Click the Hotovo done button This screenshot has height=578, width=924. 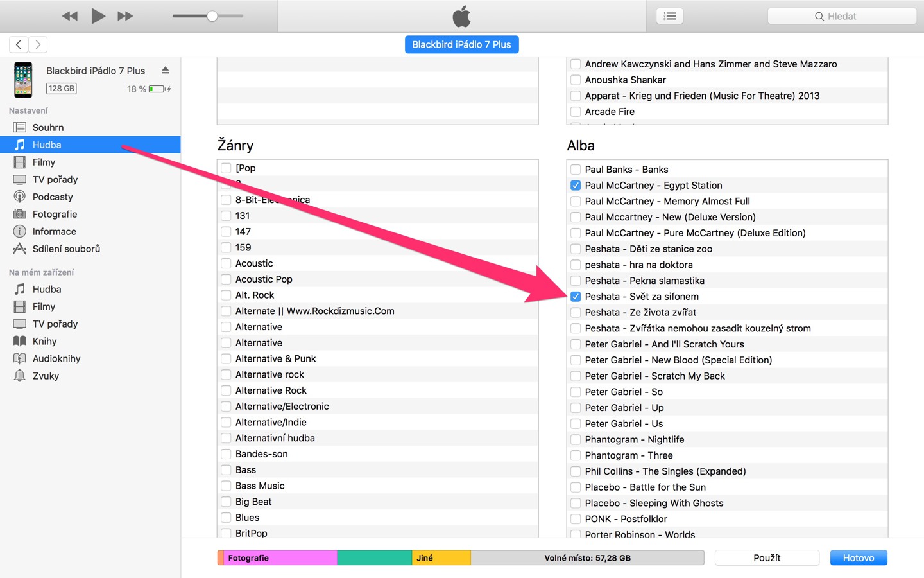(859, 557)
